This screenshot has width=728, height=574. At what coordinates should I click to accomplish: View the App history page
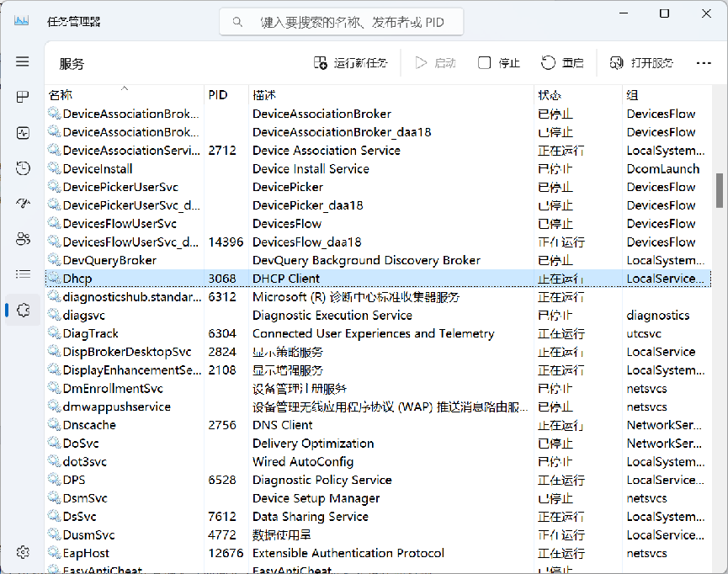click(23, 167)
